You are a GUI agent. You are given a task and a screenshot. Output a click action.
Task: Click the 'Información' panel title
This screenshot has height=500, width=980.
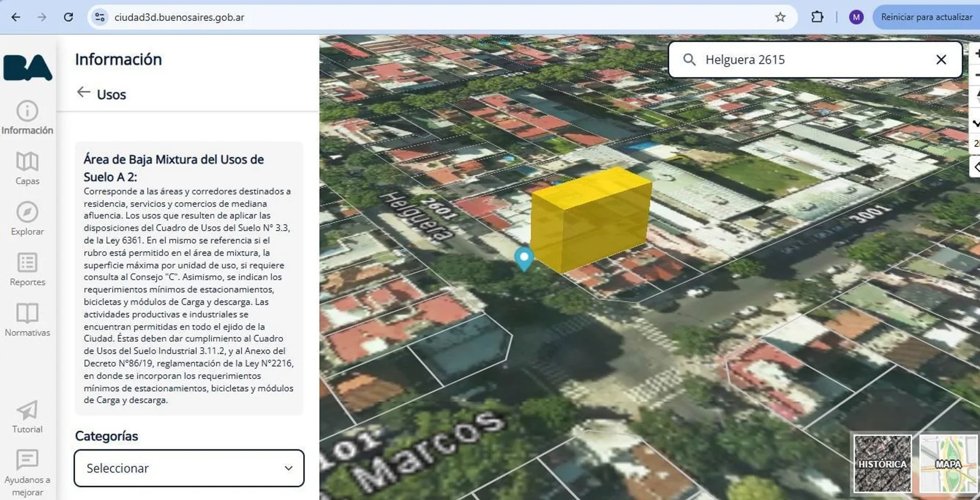pos(119,59)
